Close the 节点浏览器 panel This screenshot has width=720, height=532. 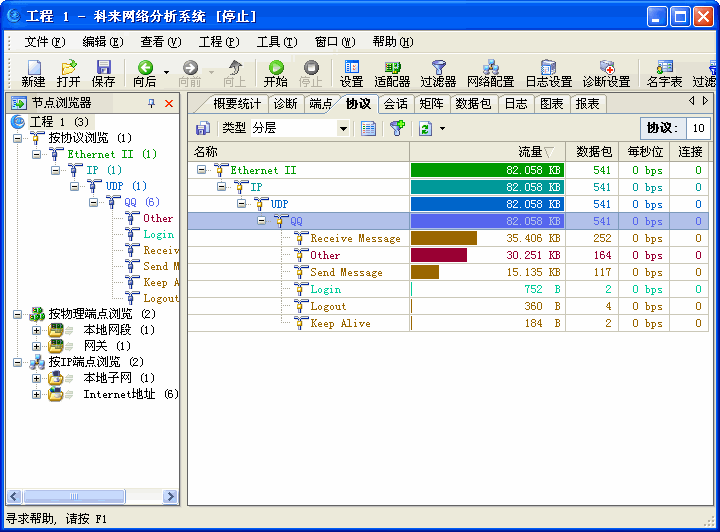169,103
